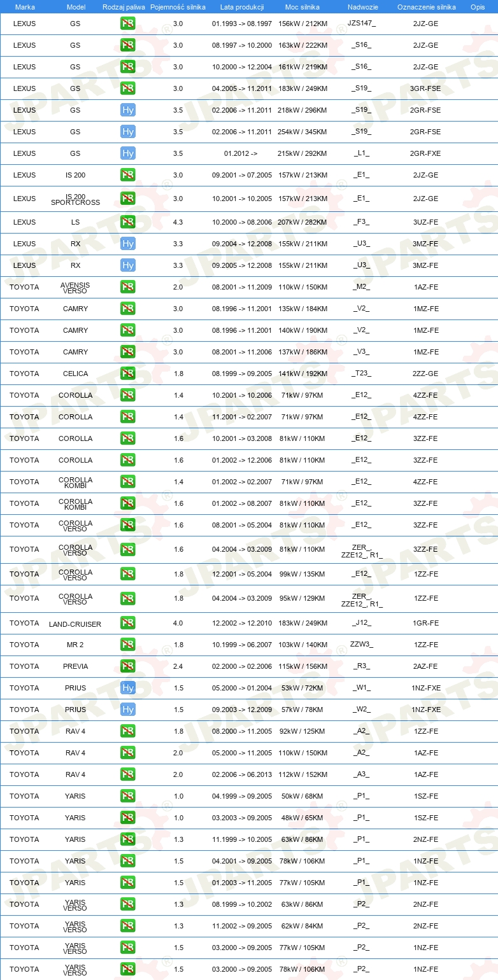Click the IS 200 SPORTCROSS model cell

pyautogui.click(x=75, y=199)
